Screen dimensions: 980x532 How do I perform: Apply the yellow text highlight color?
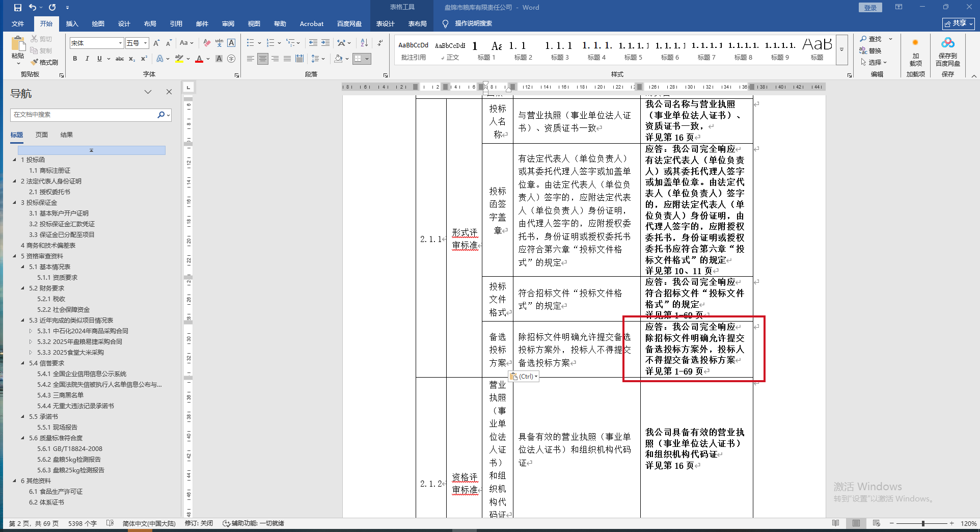coord(179,59)
